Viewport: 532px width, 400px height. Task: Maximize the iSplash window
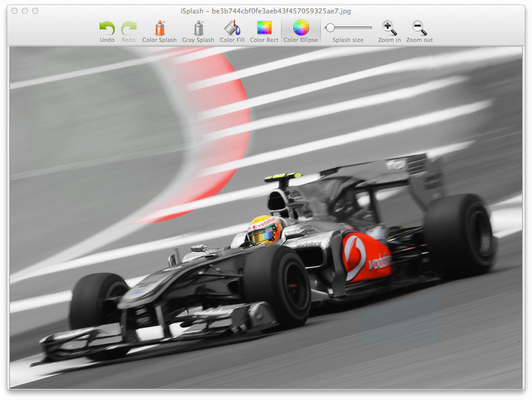point(35,11)
